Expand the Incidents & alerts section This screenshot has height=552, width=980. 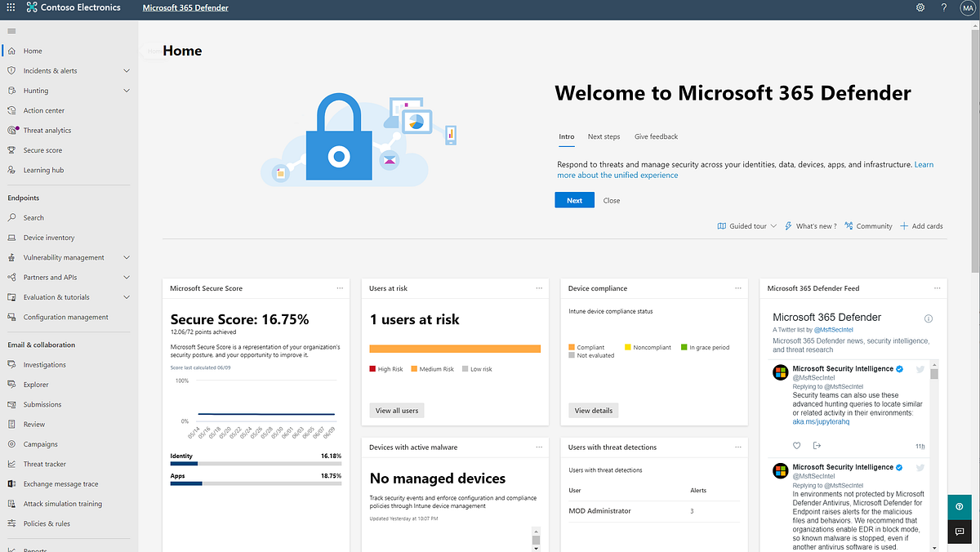[127, 71]
